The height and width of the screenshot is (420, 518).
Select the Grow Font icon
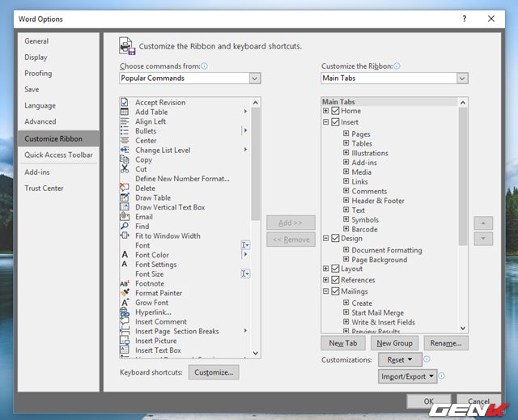coord(125,303)
